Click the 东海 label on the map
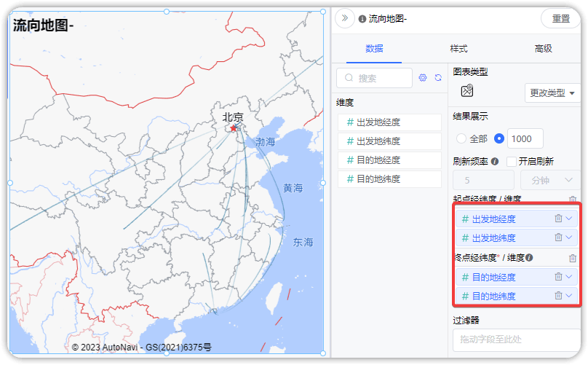588x365 pixels. (303, 242)
